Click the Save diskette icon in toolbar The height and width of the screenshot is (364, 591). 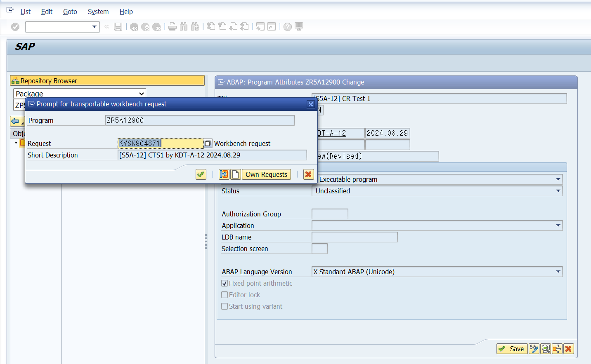click(x=118, y=27)
